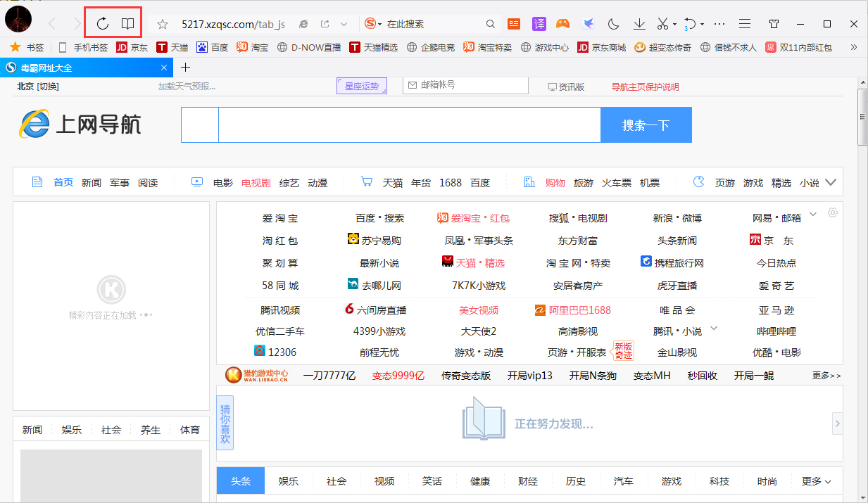Open the translate tool (译) icon
868x503 pixels.
click(539, 23)
